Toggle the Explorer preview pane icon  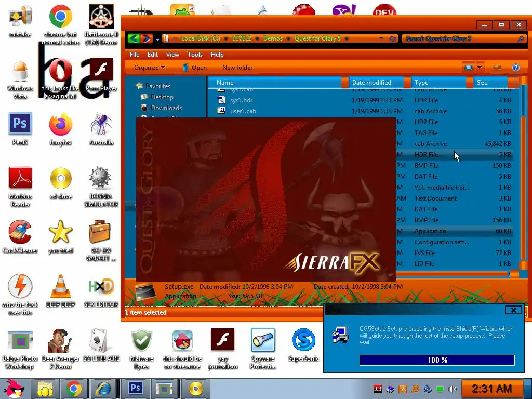(497, 68)
